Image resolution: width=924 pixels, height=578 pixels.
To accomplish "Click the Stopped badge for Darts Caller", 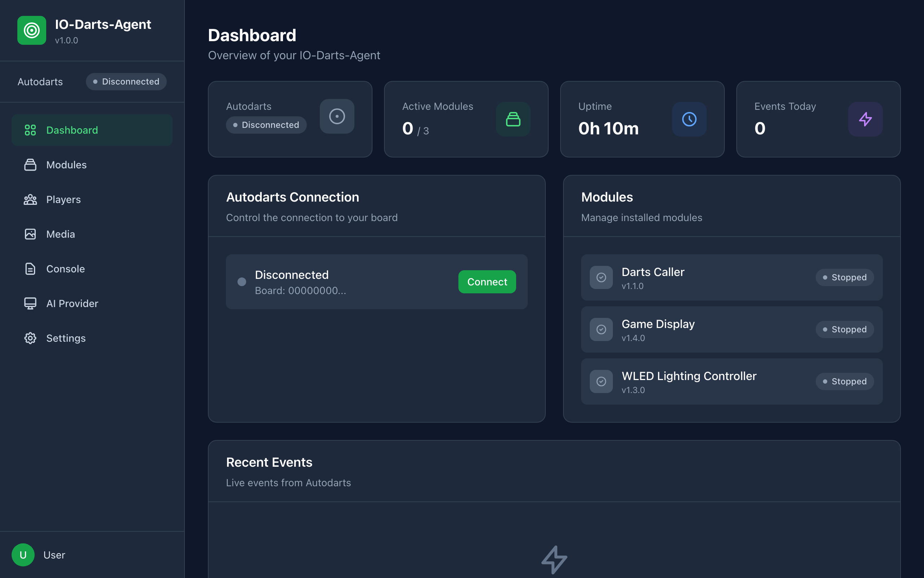I will tap(845, 277).
